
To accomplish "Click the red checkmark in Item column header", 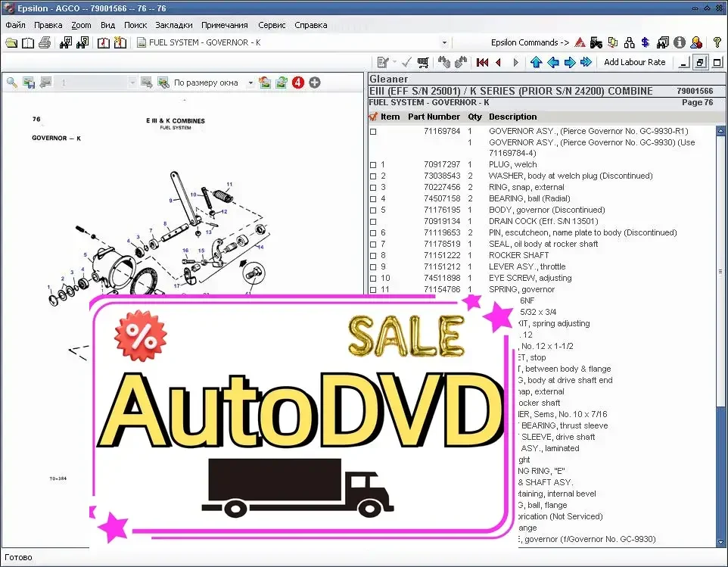I will [373, 117].
